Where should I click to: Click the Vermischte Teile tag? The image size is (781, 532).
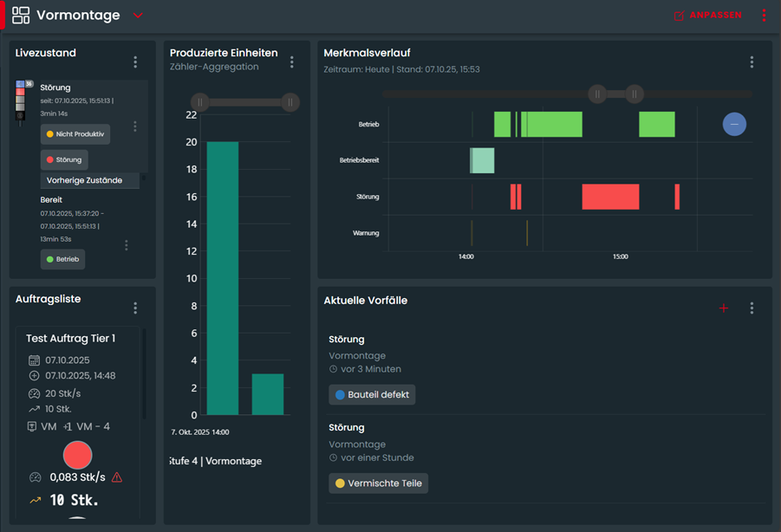[x=378, y=483]
